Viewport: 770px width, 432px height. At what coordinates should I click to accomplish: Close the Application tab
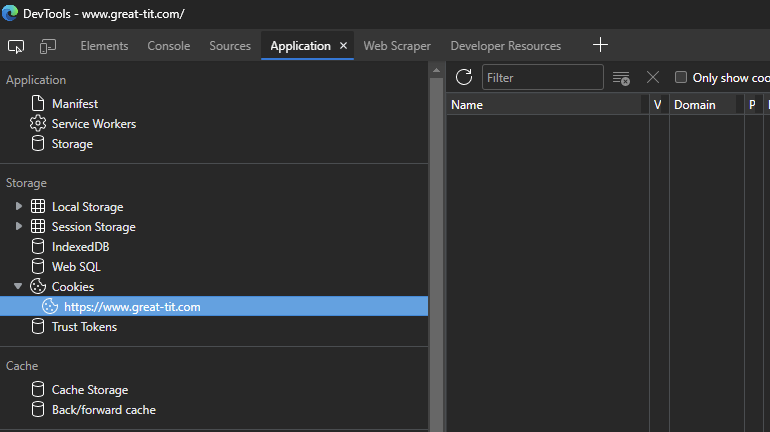click(x=343, y=46)
